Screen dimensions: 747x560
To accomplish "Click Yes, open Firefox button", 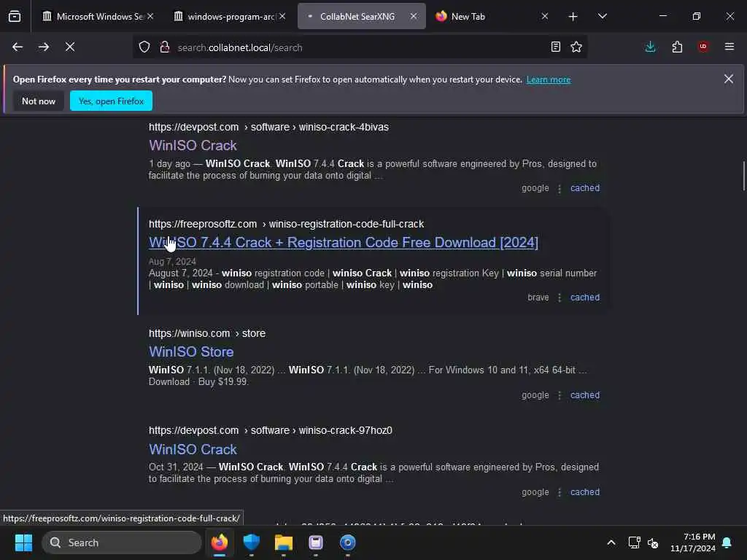I will [x=111, y=101].
